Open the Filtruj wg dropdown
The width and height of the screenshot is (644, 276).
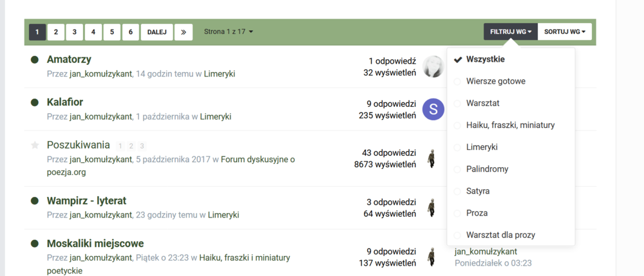[510, 32]
